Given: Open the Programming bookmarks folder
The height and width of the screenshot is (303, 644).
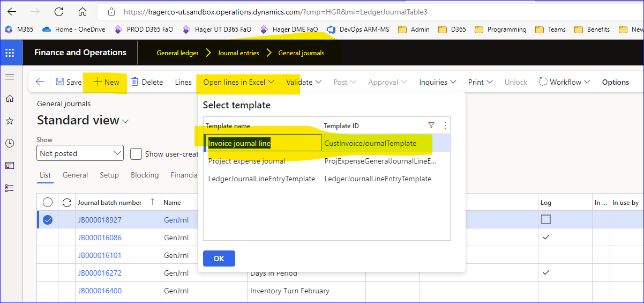Looking at the screenshot, I should (500, 29).
